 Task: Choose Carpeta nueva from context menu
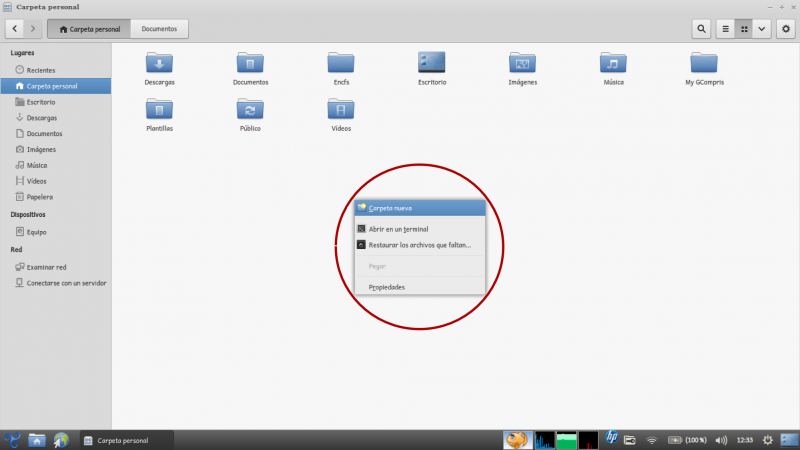click(x=420, y=208)
